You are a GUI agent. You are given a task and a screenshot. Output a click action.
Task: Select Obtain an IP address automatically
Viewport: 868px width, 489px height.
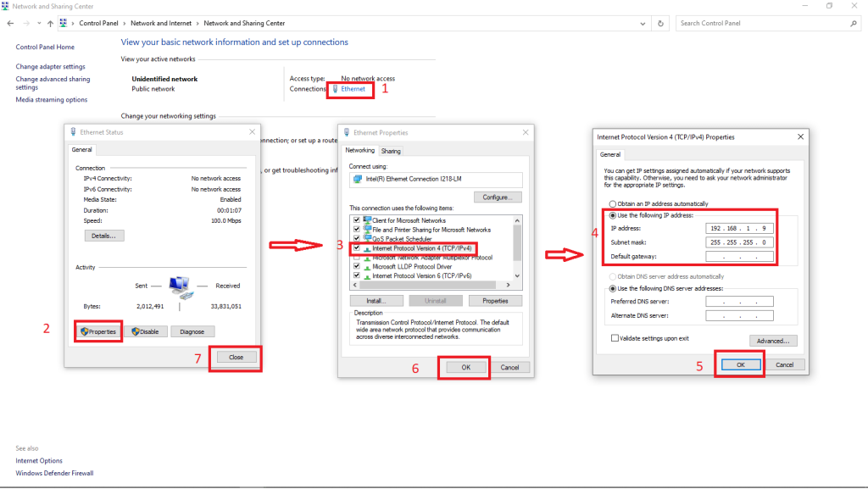tap(612, 203)
